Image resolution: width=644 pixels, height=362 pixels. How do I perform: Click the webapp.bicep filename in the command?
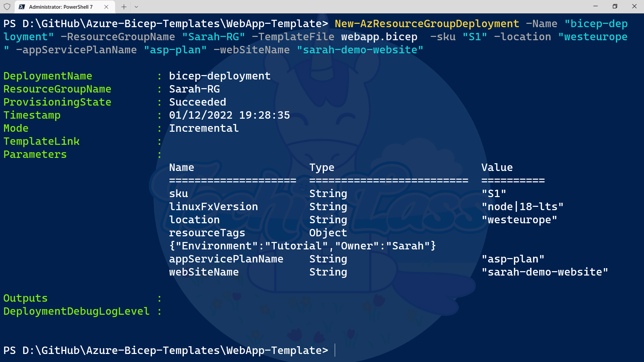coord(379,37)
